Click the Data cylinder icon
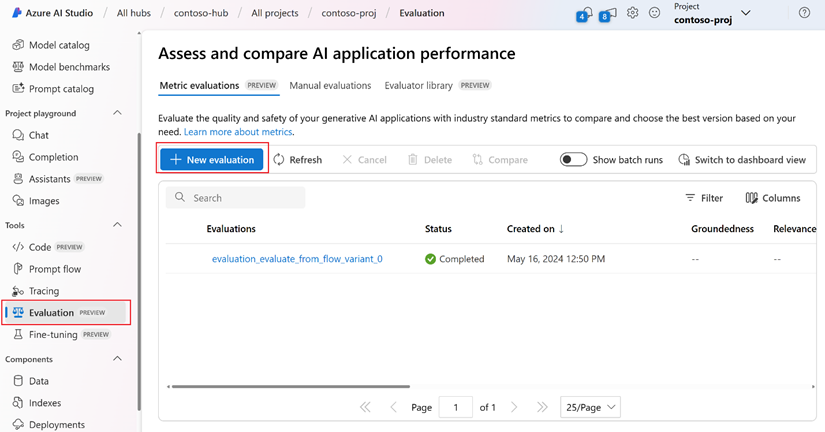The image size is (825, 432). (18, 381)
